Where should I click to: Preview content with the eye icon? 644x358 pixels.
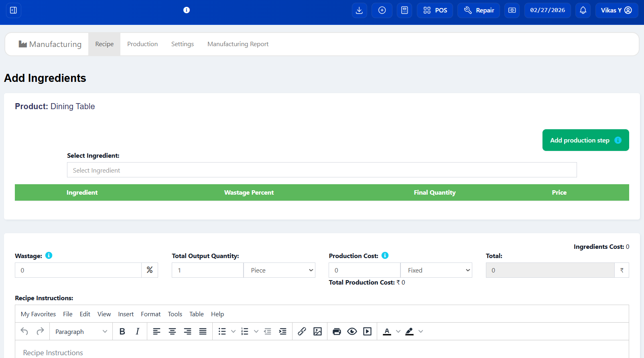352,331
